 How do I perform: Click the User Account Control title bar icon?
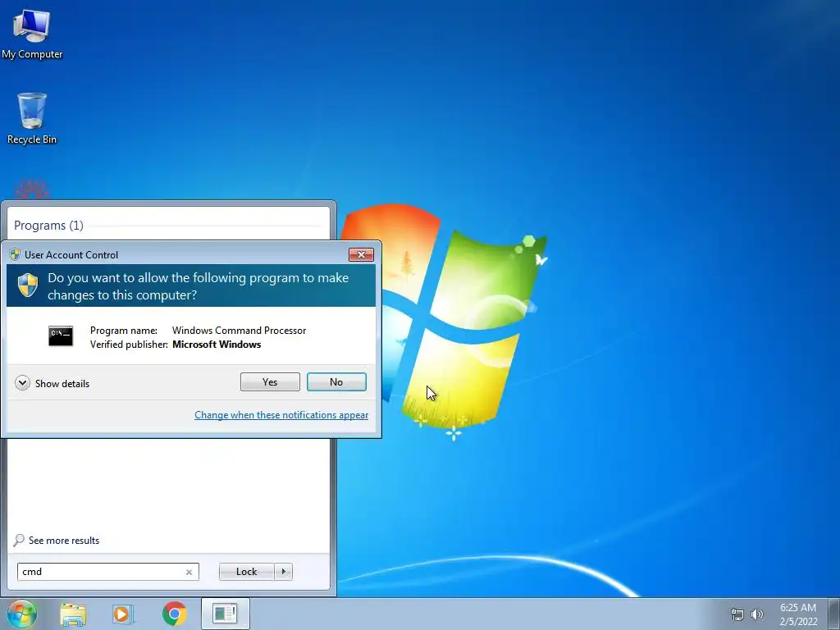(15, 254)
